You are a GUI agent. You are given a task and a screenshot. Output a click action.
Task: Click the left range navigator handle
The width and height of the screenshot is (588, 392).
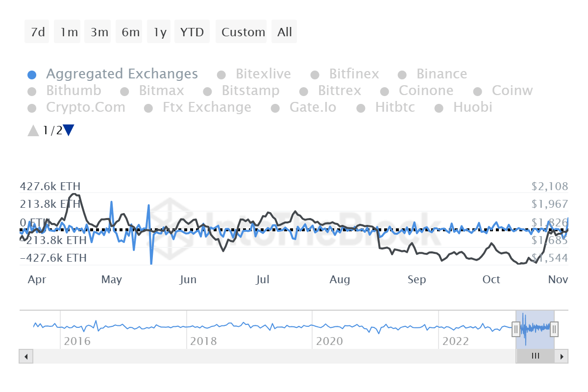click(516, 329)
